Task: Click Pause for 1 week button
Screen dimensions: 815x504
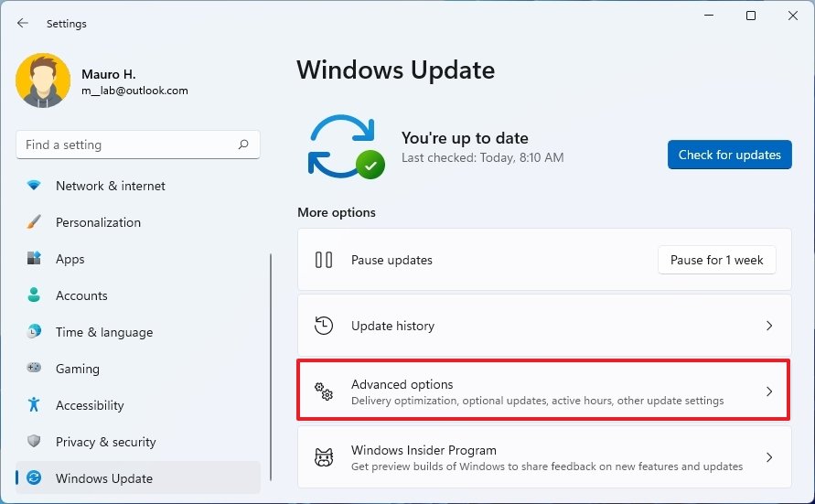Action: (716, 260)
